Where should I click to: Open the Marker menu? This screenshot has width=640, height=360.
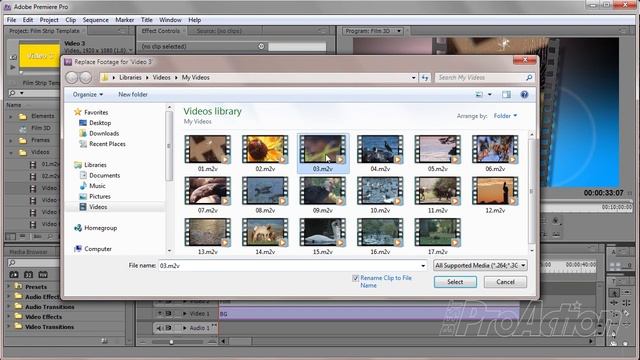[x=124, y=20]
